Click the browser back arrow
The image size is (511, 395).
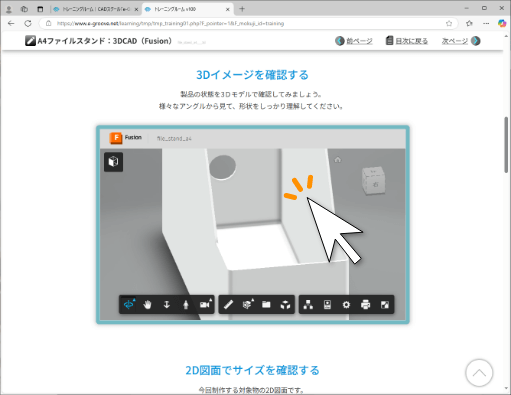(11, 23)
